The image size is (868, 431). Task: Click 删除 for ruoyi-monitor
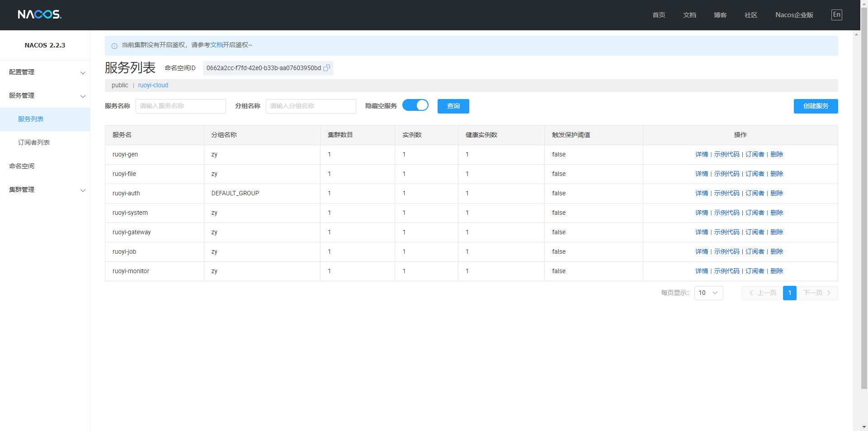(777, 271)
